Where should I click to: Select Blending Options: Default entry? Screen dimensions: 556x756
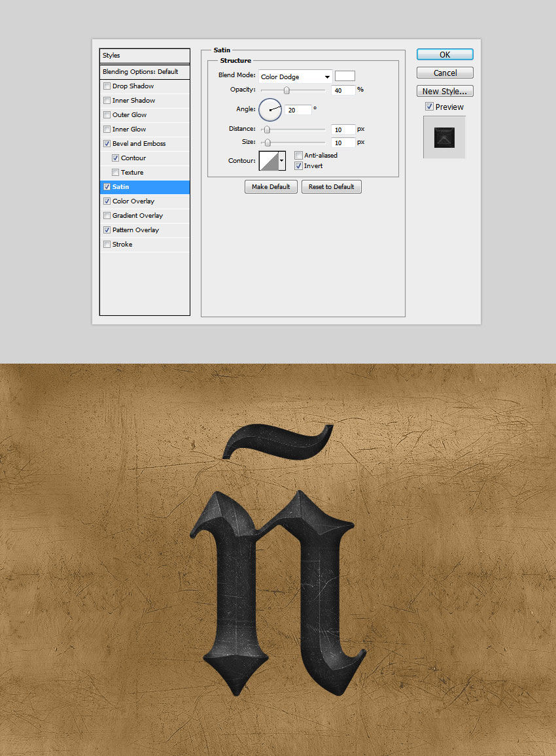145,72
